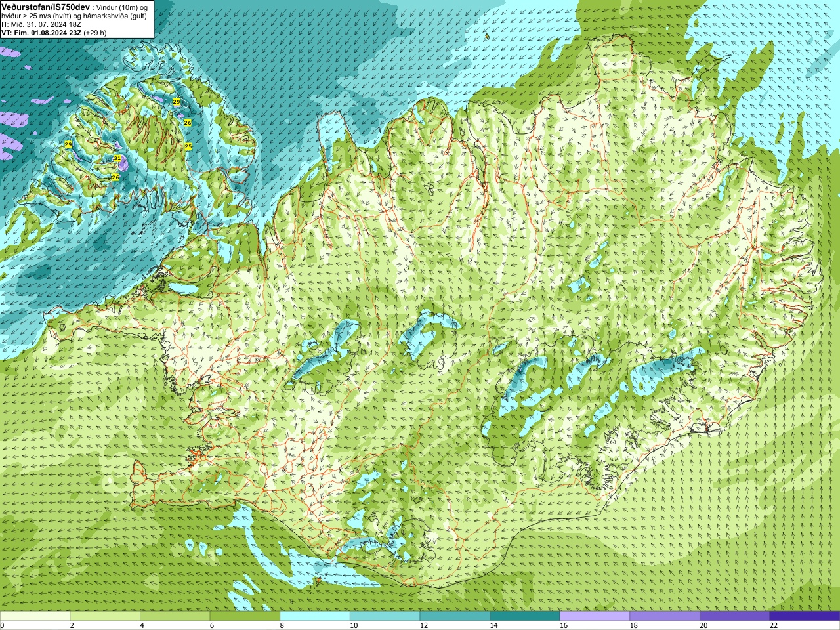The image size is (840, 630).
Task: Click the scale number 10
Action: pos(354,625)
